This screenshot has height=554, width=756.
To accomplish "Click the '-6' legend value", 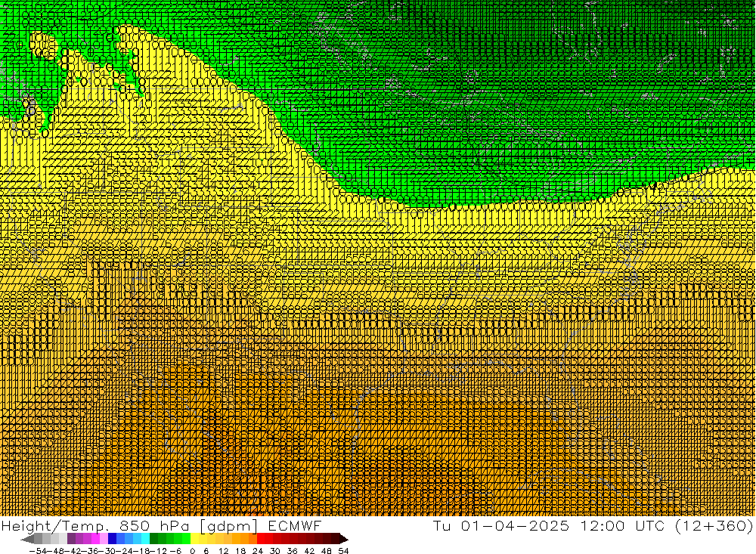I will pyautogui.click(x=175, y=551).
